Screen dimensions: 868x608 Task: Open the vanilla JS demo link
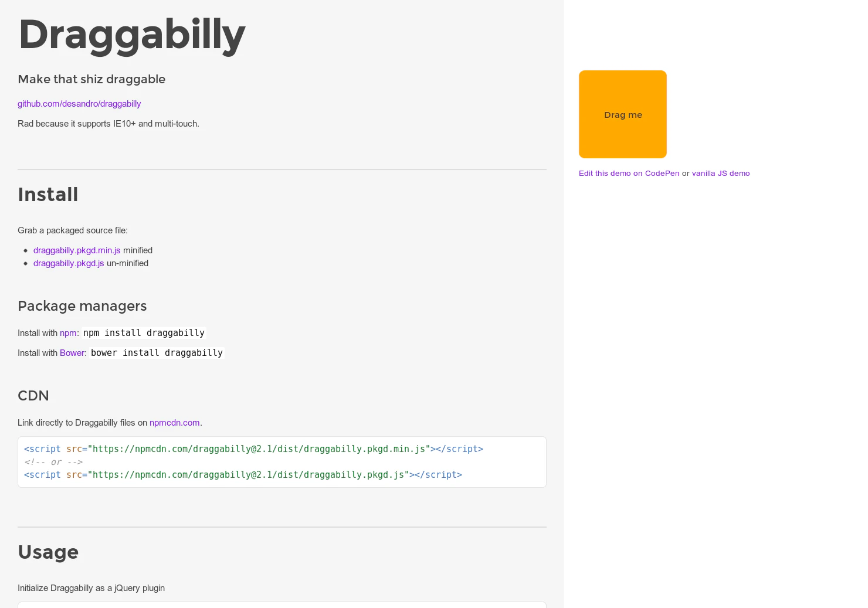(x=721, y=174)
